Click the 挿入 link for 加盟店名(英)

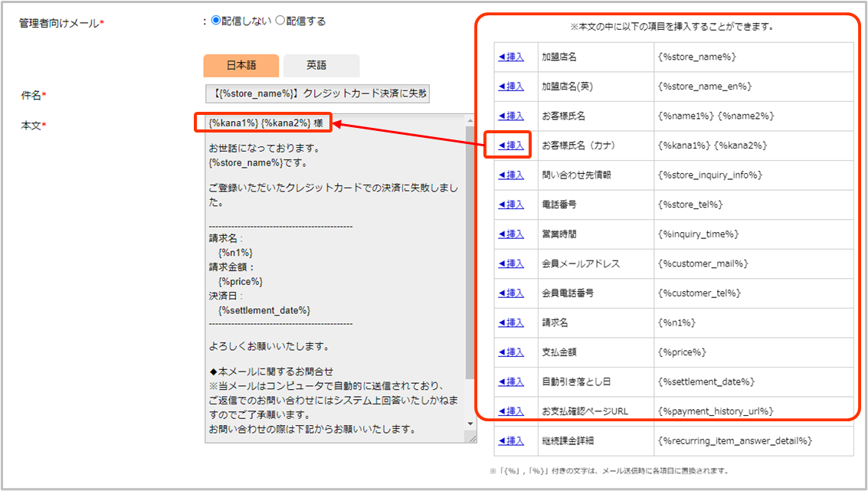click(x=511, y=87)
